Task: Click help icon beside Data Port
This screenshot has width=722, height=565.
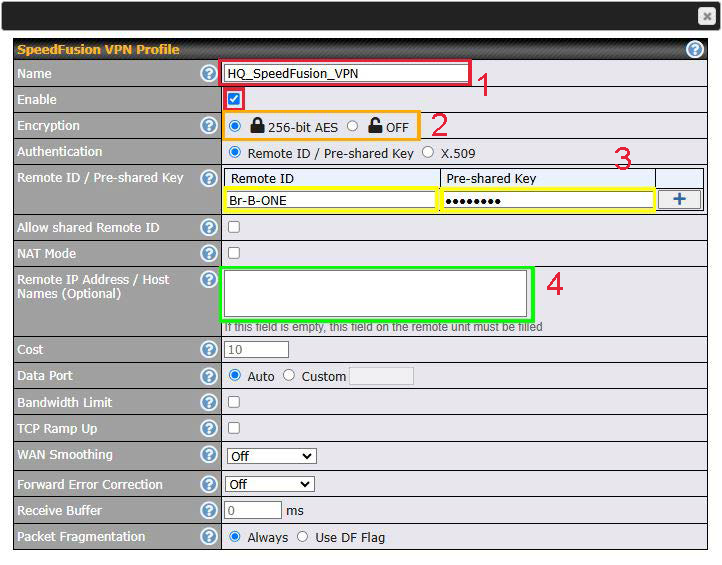Action: pos(209,376)
